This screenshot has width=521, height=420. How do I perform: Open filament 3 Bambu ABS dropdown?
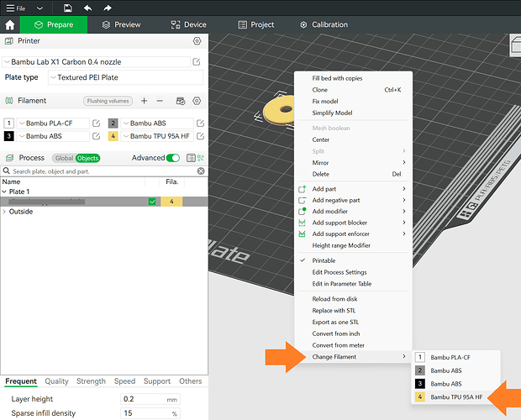click(x=53, y=136)
